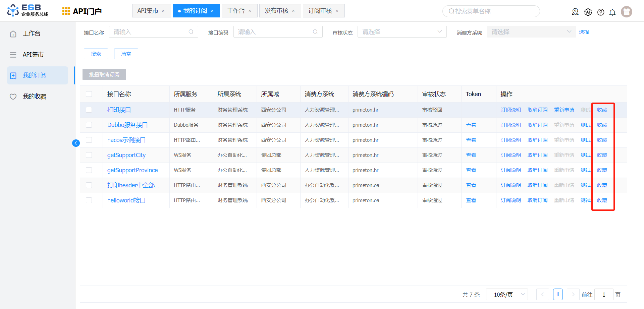This screenshot has height=309, width=644.
Task: Toggle the select-all header checkbox
Action: 89,94
